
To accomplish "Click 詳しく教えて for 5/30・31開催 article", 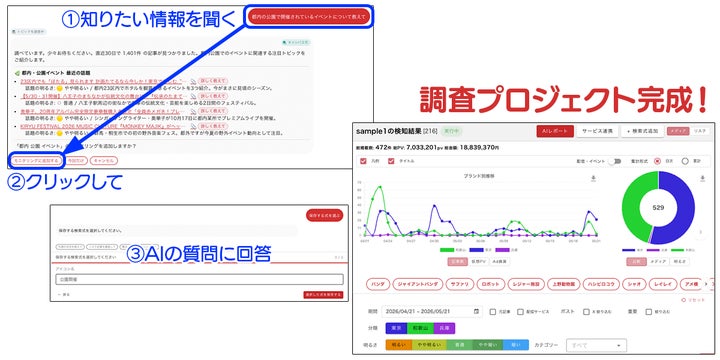I will (213, 96).
